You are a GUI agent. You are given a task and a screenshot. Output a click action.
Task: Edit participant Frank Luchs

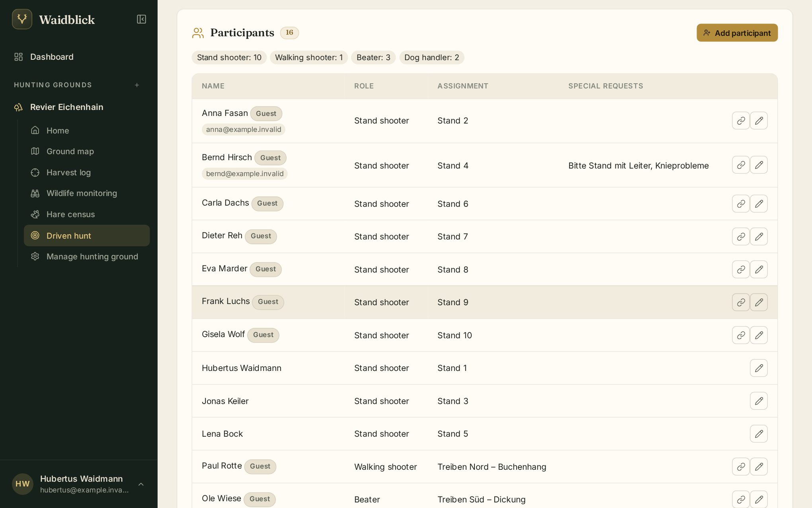coord(759,302)
